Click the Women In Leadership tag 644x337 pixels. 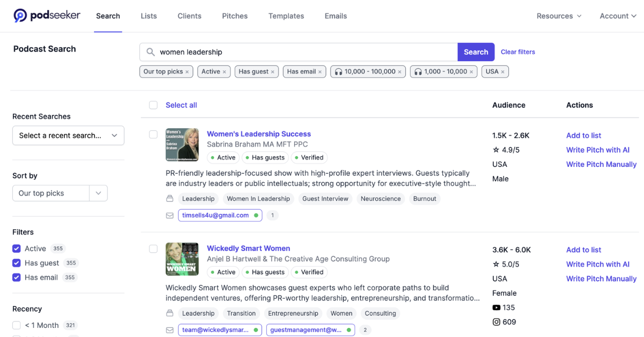point(258,199)
